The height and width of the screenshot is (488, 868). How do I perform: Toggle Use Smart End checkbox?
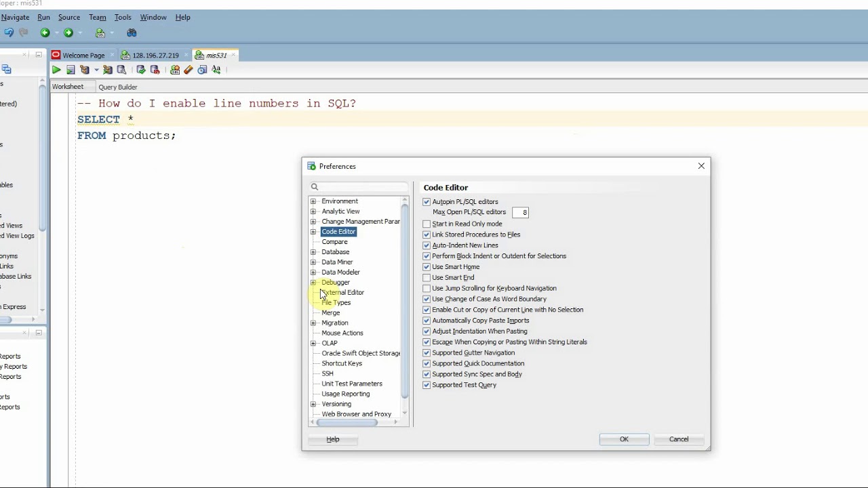click(x=427, y=277)
